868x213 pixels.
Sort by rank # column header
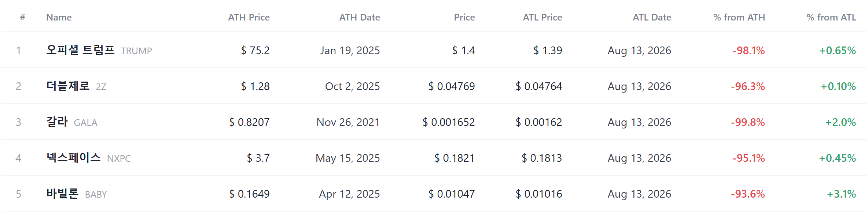point(23,17)
